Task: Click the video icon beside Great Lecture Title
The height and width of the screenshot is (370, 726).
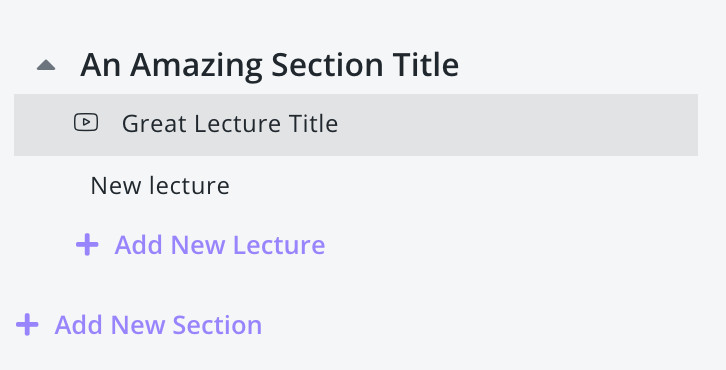Action: click(x=86, y=123)
